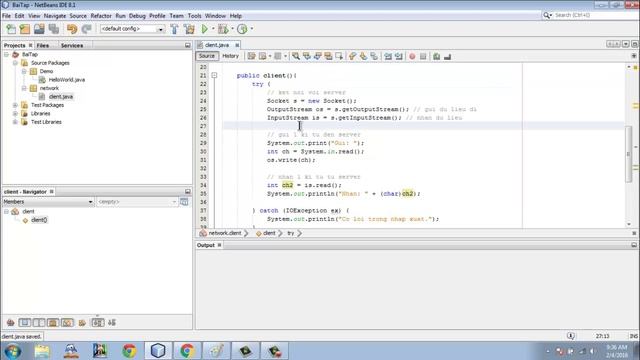
Task: Select client() constructor in Navigator
Action: (39, 220)
